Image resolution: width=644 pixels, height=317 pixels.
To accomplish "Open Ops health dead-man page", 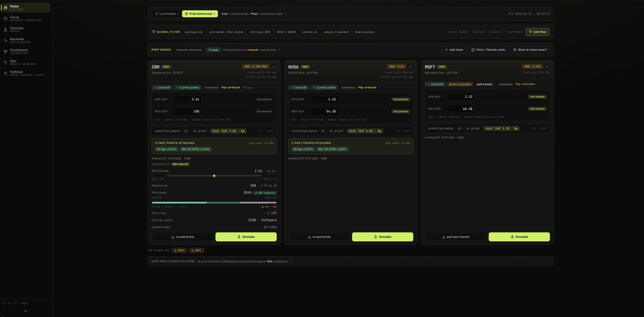I will pyautogui.click(x=26, y=62).
